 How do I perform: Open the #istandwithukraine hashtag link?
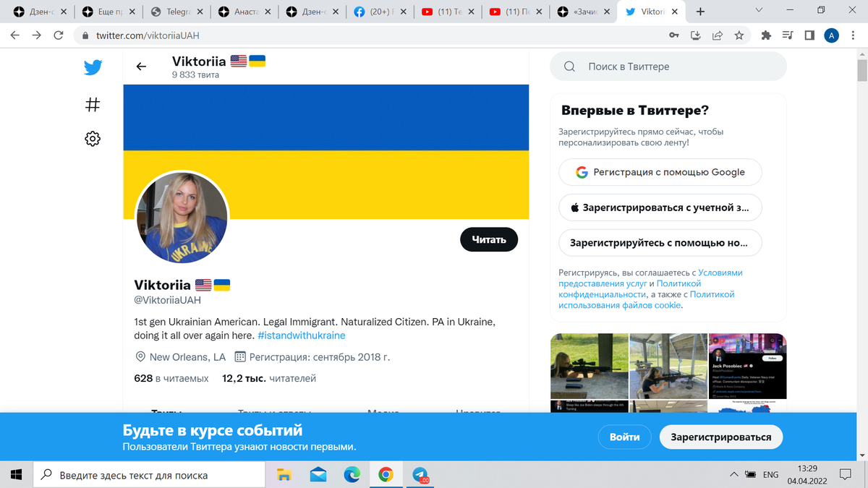[x=301, y=335]
